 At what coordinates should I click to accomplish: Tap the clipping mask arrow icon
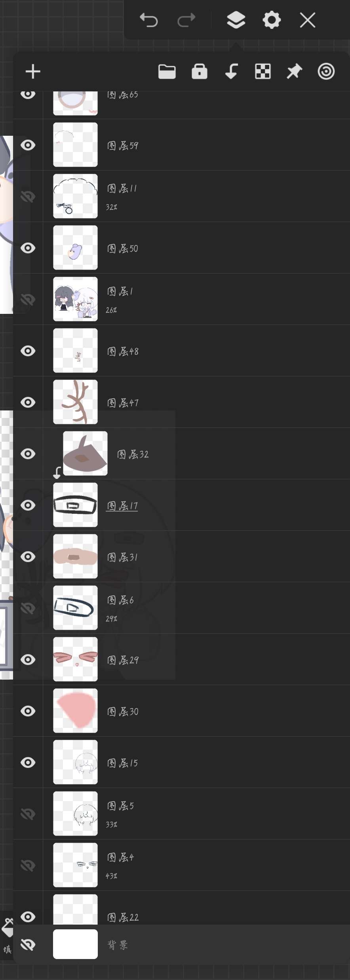pyautogui.click(x=231, y=72)
